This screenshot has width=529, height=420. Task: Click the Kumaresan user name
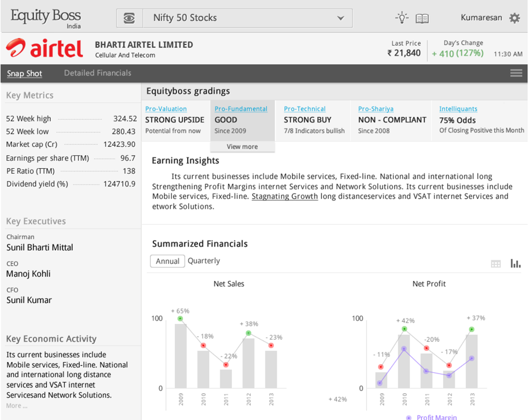click(481, 18)
